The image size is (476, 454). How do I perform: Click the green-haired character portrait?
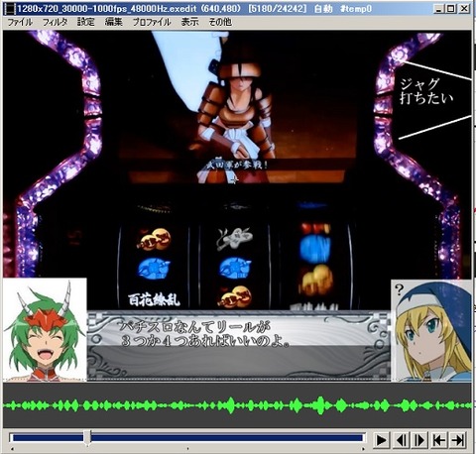[45, 330]
